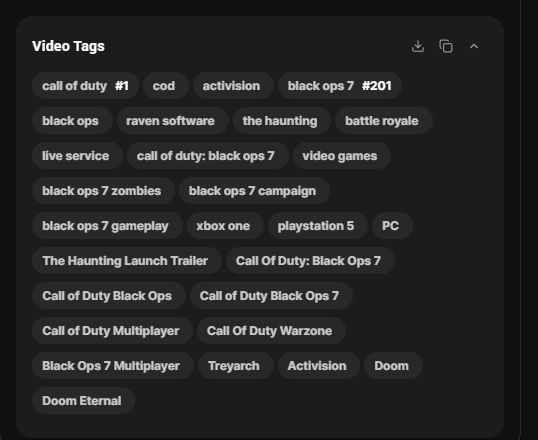Download the video tags list
The image size is (538, 440).
(418, 46)
